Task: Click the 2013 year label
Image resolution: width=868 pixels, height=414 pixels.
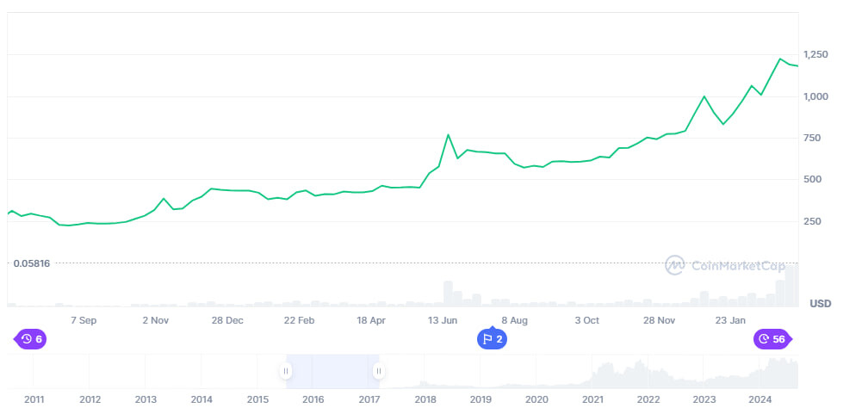Action: click(x=146, y=399)
